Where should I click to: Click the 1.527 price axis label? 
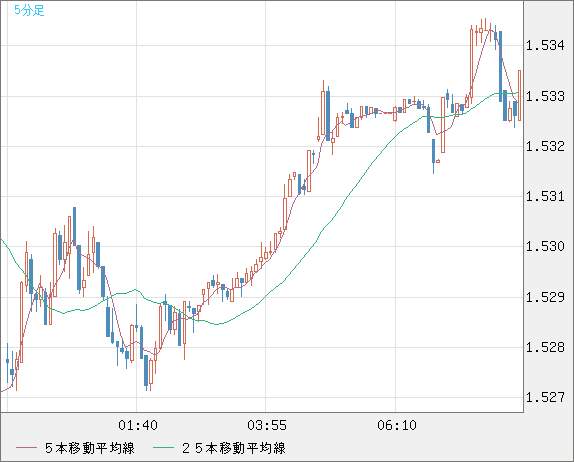(x=545, y=397)
